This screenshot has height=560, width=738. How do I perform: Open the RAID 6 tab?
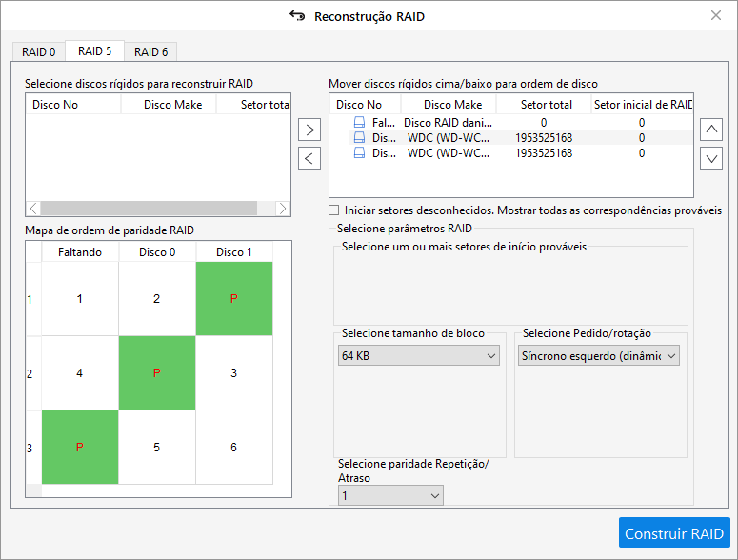coord(150,51)
